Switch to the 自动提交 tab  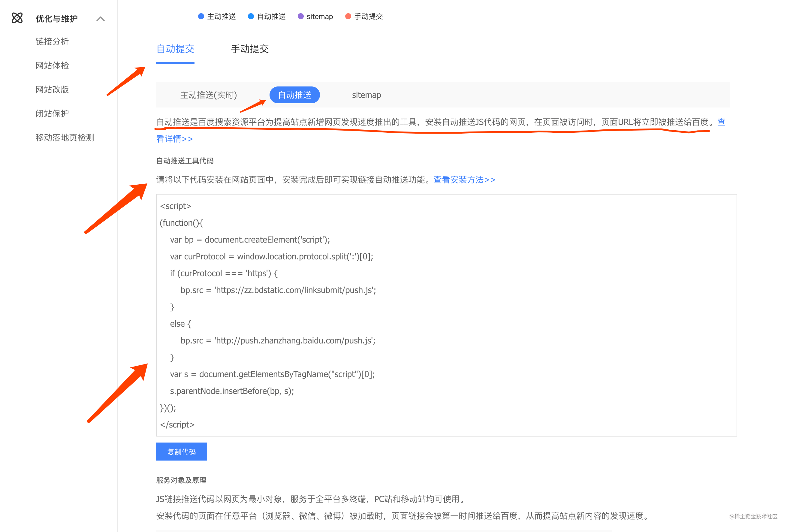pos(175,49)
